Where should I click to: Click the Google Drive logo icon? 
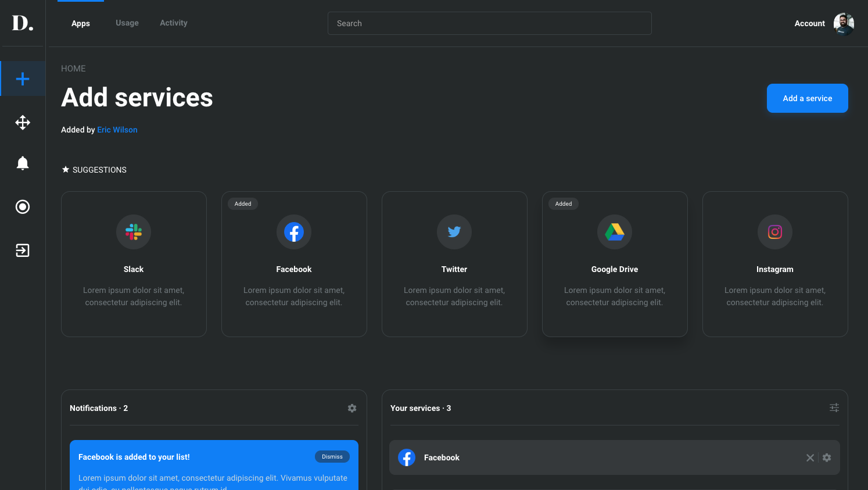point(615,232)
